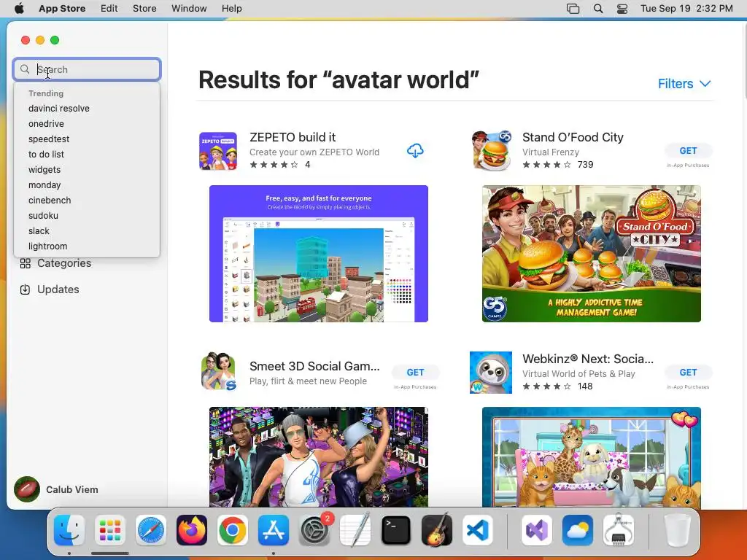Image resolution: width=747 pixels, height=560 pixels.
Task: Open the ZEPETO build it title link
Action: point(293,137)
